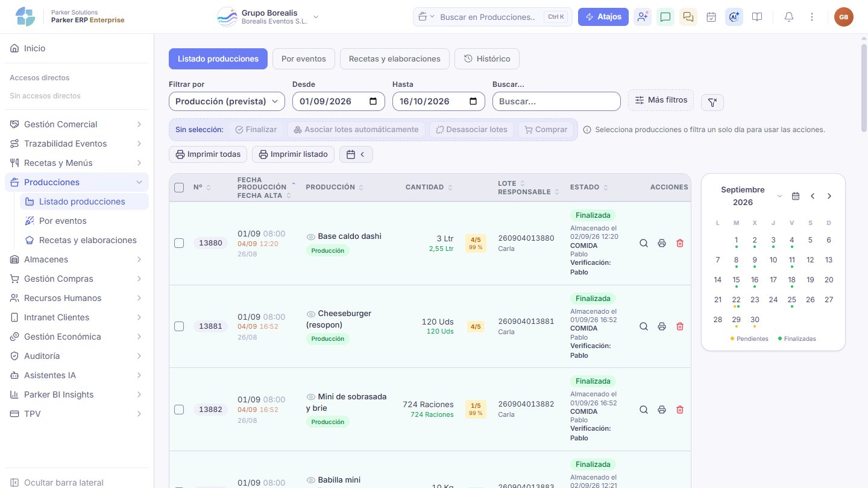Screen dimensions: 868x488
Task: Open the calendar check icon in header
Action: click(x=711, y=17)
